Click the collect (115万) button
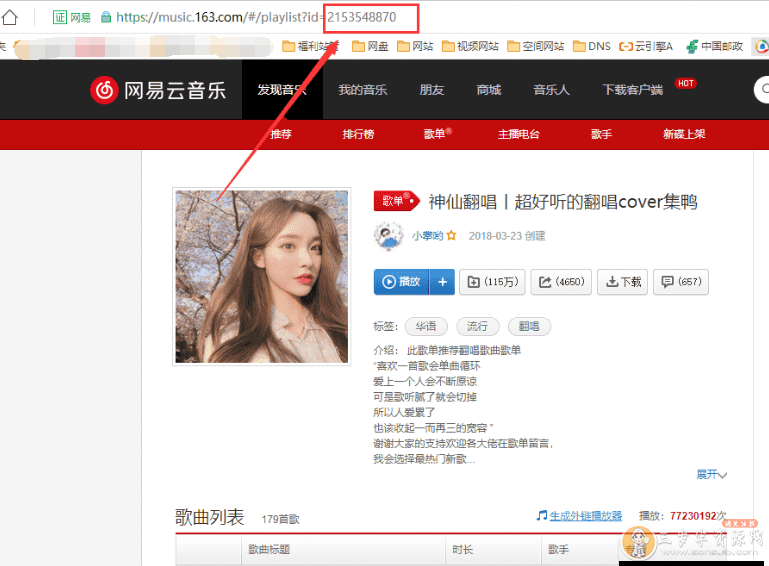Image resolution: width=769 pixels, height=566 pixels. click(491, 282)
